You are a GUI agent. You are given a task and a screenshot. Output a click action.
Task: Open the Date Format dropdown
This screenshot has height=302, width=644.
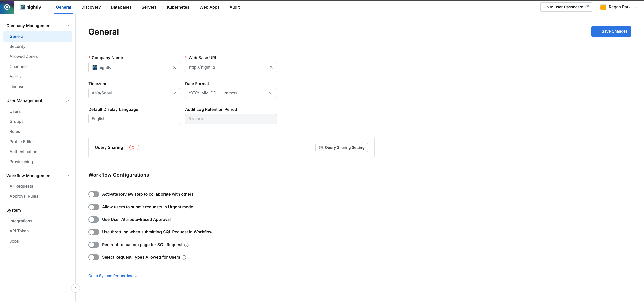tap(231, 93)
